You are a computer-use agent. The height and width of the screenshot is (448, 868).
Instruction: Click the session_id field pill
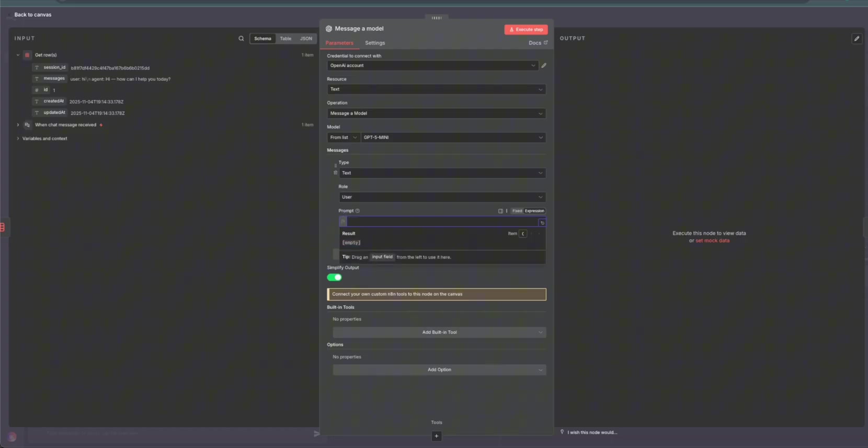(x=51, y=68)
